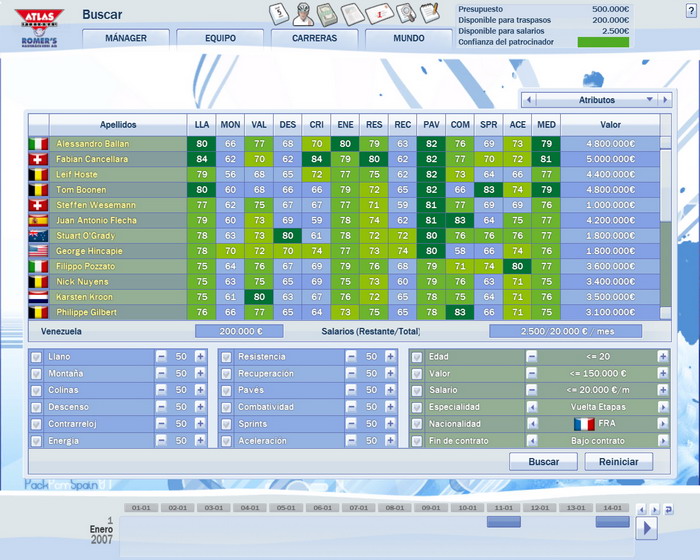Viewport: 700px width, 560px height.
Task: Toggle the Llano filter checkbox
Action: [x=37, y=357]
